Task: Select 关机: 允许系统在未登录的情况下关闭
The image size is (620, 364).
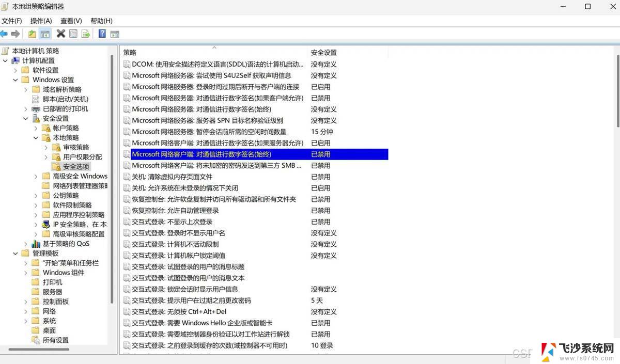Action: (x=184, y=188)
